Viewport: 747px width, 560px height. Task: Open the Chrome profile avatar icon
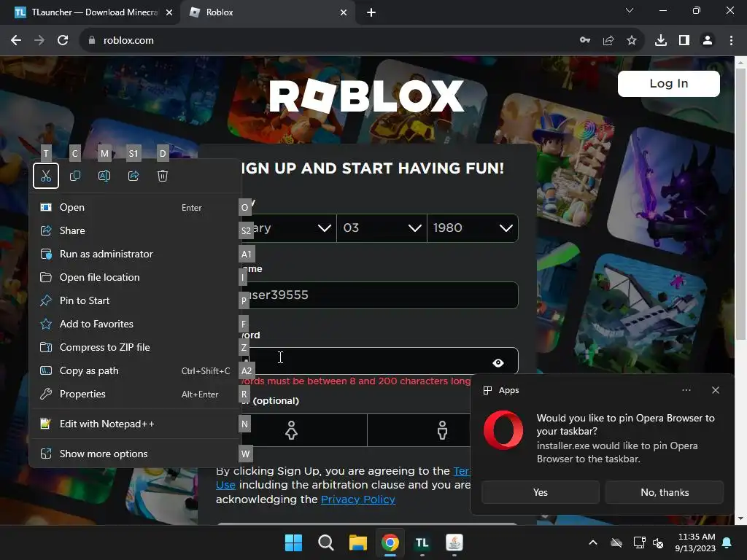(708, 41)
